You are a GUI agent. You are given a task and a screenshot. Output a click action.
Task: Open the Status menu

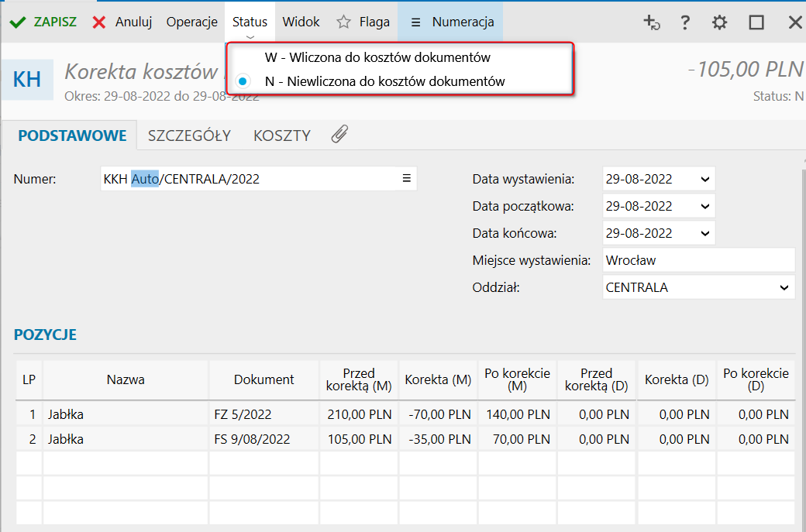click(250, 22)
